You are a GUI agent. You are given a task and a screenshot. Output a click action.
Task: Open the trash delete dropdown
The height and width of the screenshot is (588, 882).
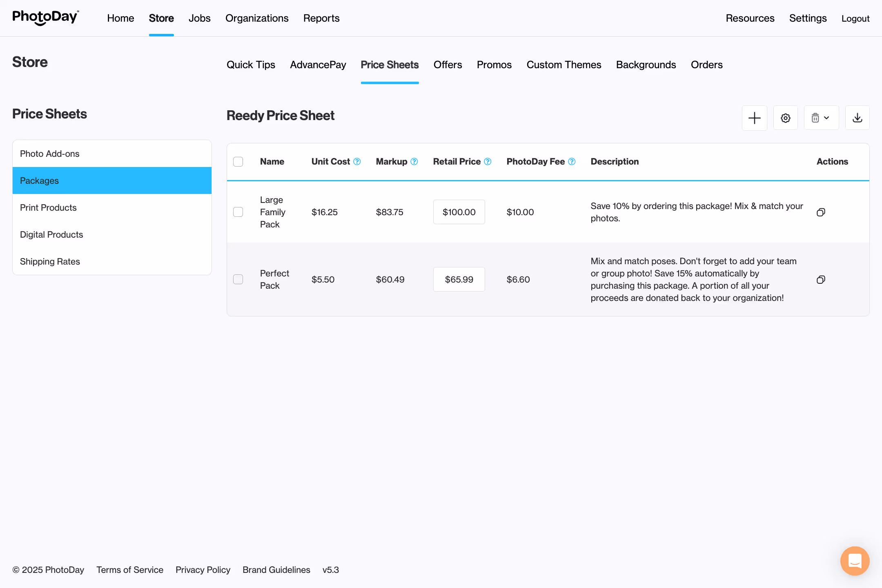[821, 118]
